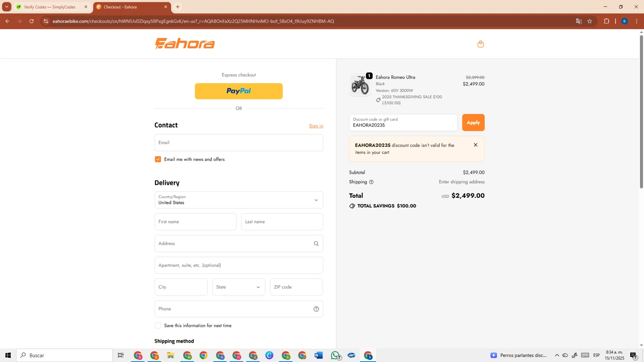Screen dimensions: 644x362
Task: View site information icon in address bar
Action: coord(46,21)
